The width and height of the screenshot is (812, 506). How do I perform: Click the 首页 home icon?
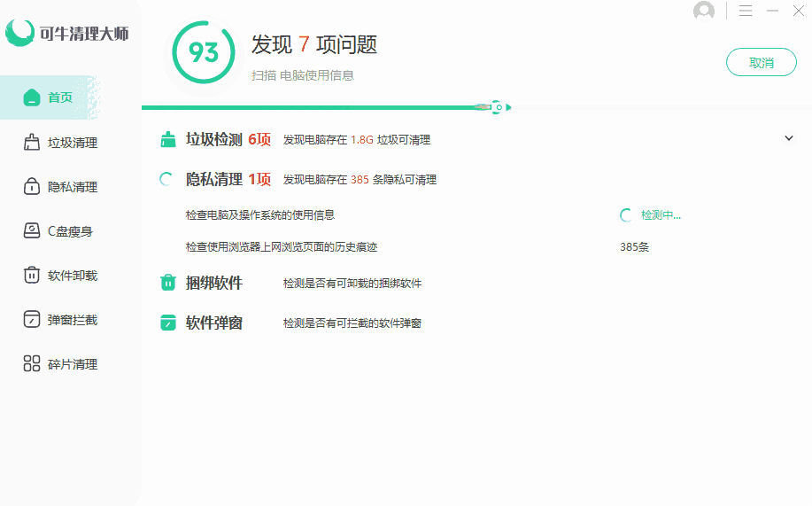[x=32, y=97]
